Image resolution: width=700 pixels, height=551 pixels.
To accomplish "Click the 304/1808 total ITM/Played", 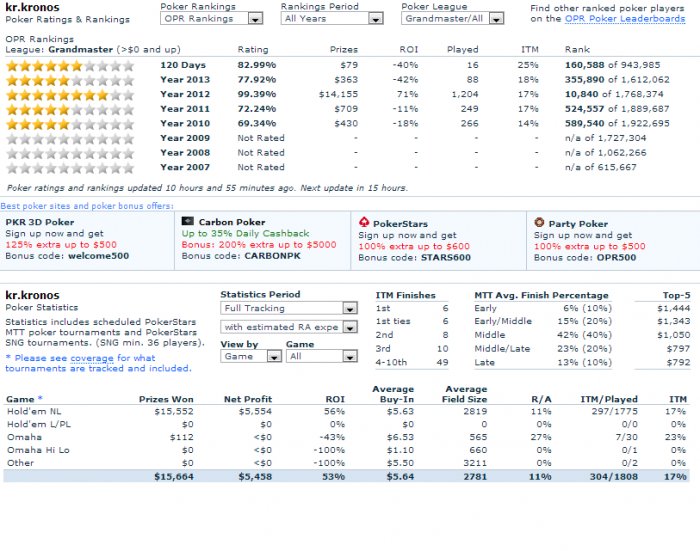I will click(613, 476).
